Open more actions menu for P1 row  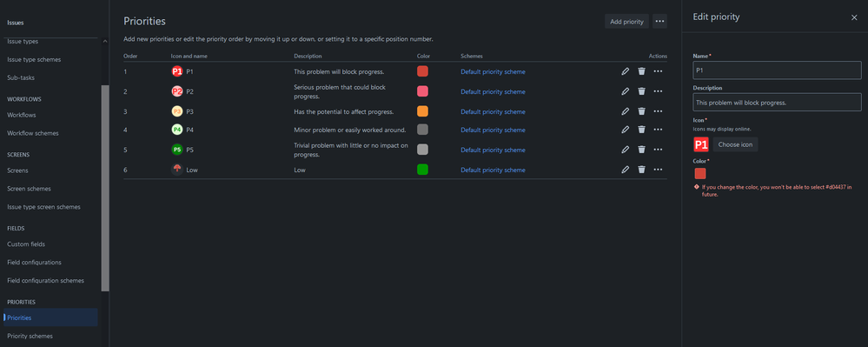[659, 71]
